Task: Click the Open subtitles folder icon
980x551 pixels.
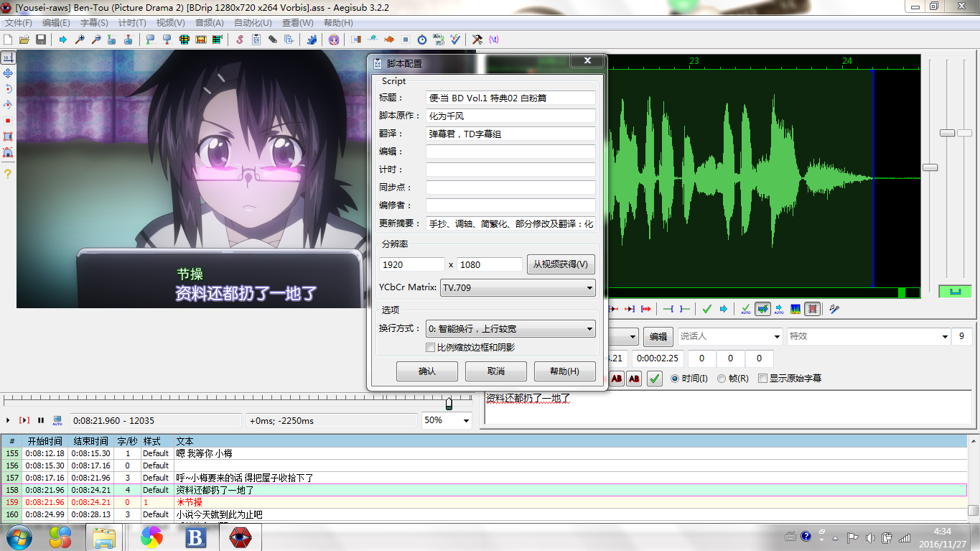Action: pos(24,40)
